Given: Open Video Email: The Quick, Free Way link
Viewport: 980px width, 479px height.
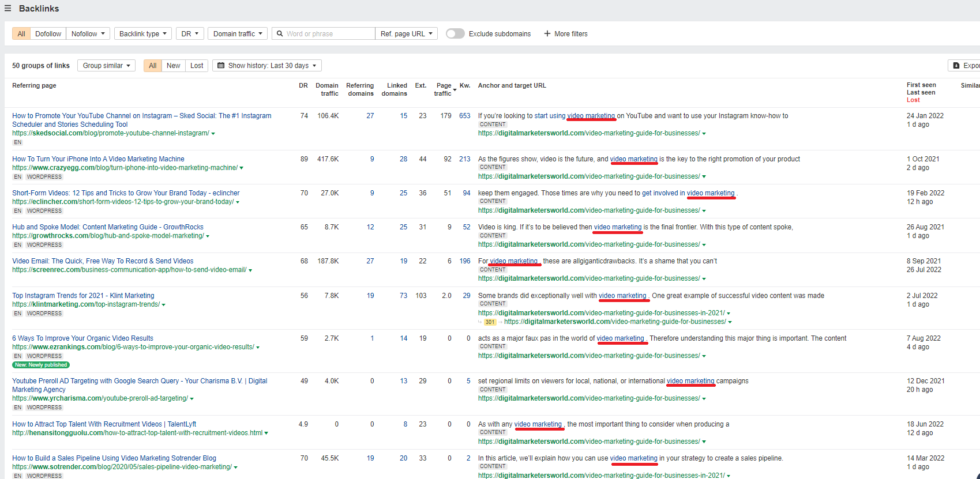Looking at the screenshot, I should [103, 261].
